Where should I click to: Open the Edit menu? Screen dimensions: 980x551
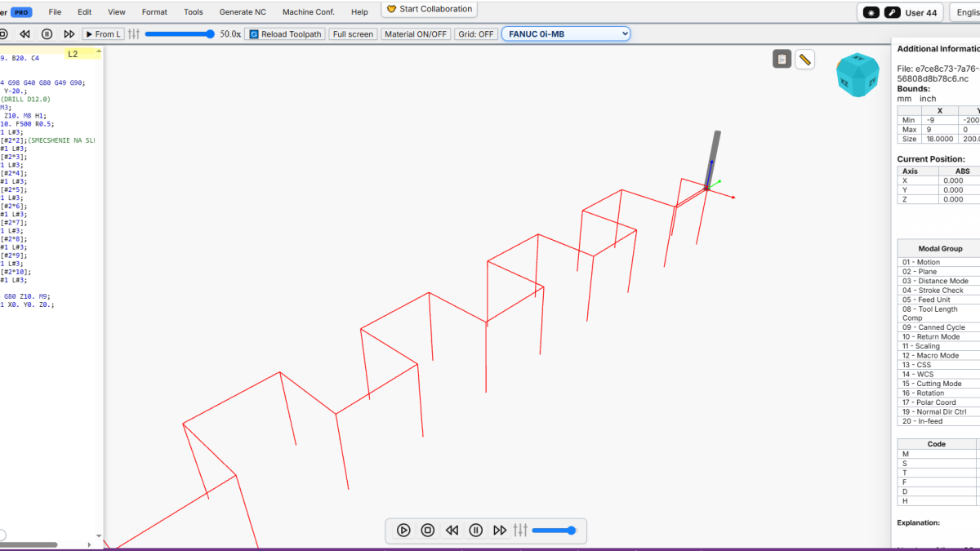(84, 12)
